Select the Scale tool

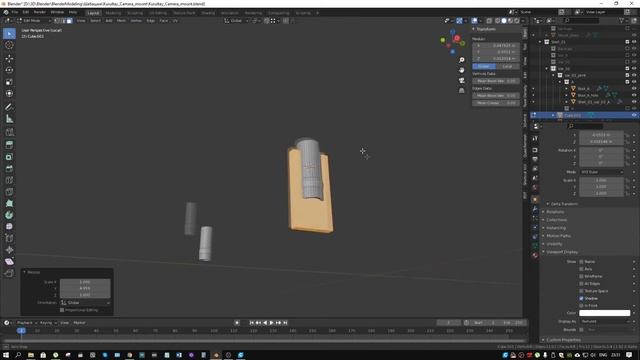click(x=9, y=82)
